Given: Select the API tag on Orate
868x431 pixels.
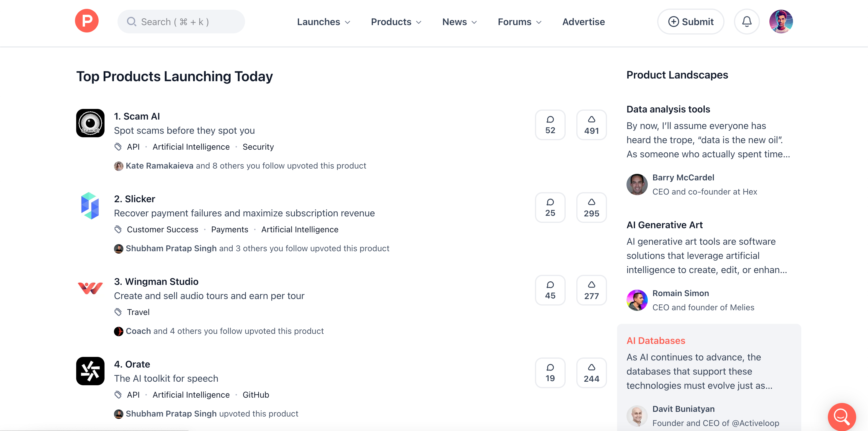Looking at the screenshot, I should click(x=133, y=395).
